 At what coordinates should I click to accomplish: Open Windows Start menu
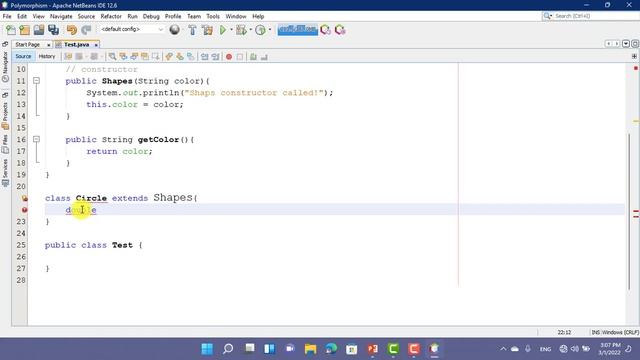207,349
